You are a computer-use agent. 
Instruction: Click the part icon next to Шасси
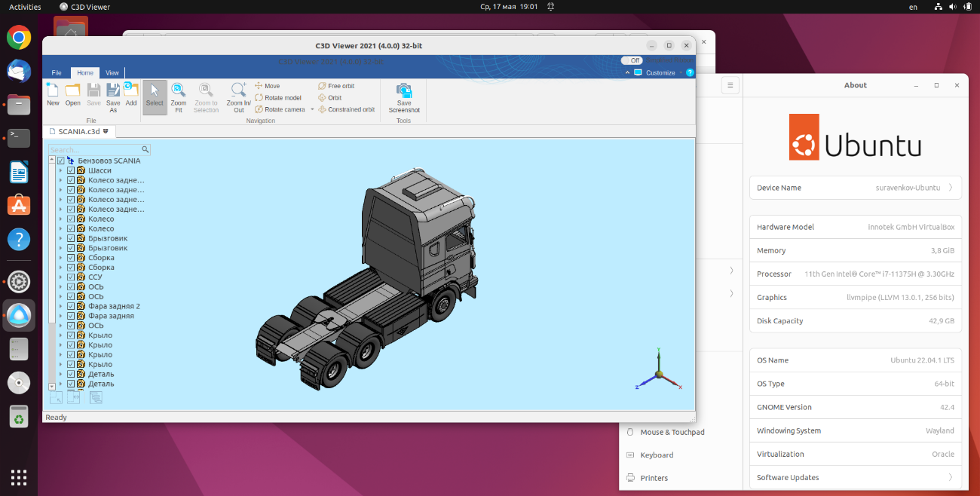click(81, 170)
